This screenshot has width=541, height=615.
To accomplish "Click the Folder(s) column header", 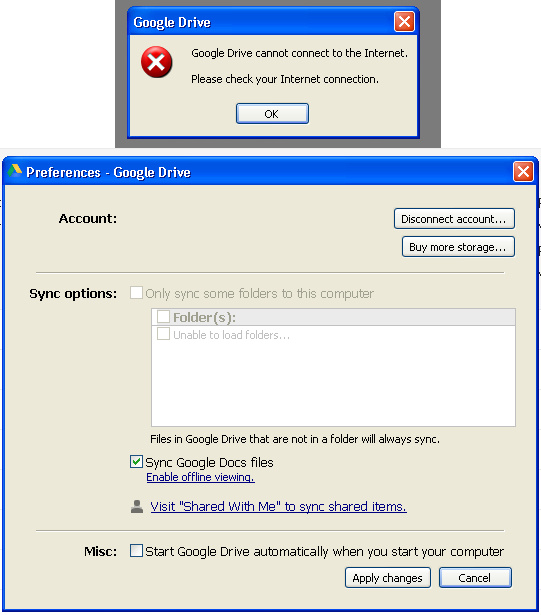I will pyautogui.click(x=333, y=317).
